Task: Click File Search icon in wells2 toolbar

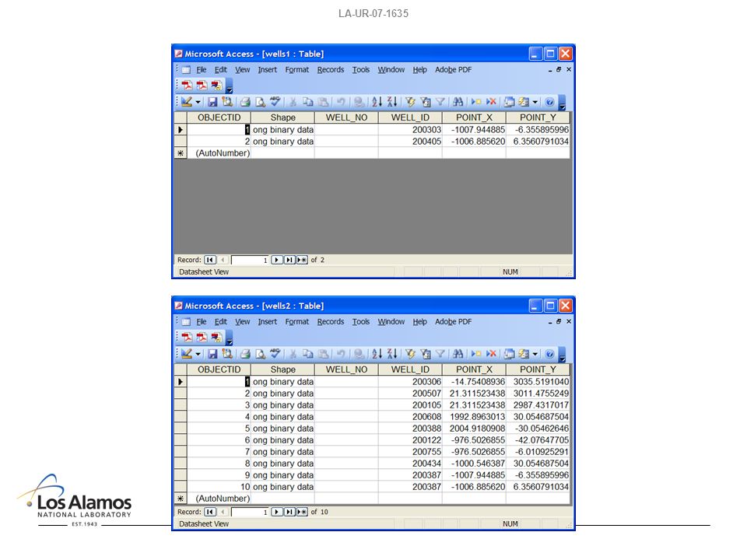Action: pyautogui.click(x=227, y=354)
